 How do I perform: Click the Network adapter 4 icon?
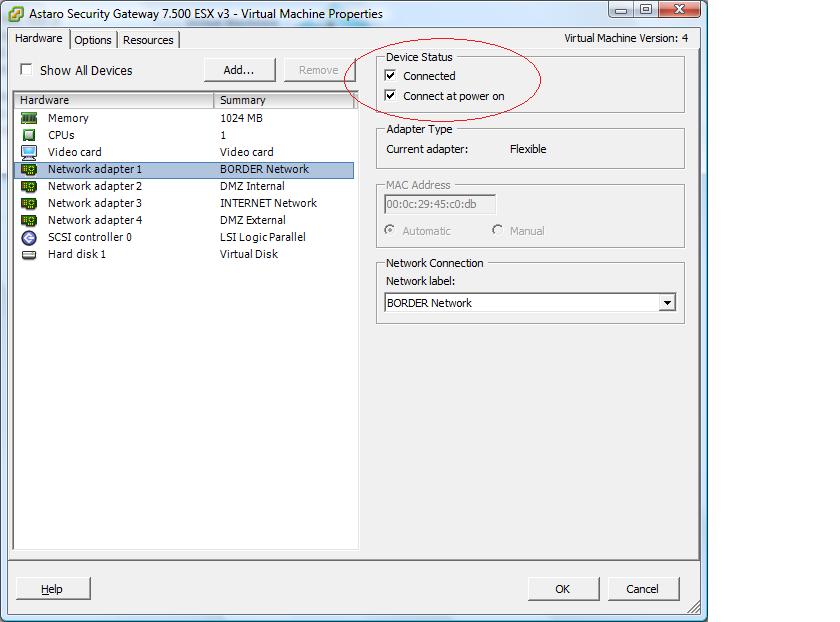(x=29, y=220)
